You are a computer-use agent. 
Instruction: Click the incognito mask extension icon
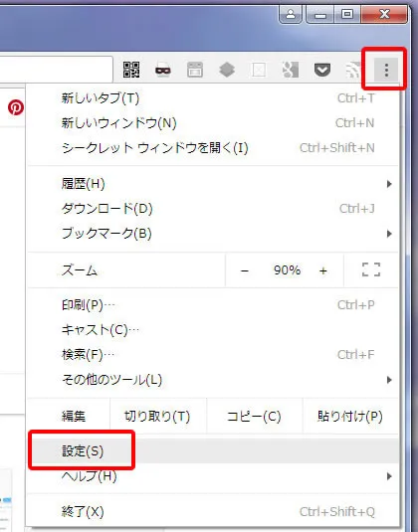pyautogui.click(x=163, y=70)
